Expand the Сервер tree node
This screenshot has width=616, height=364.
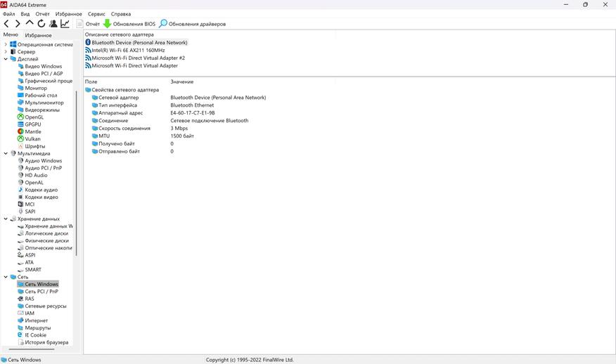[6, 51]
